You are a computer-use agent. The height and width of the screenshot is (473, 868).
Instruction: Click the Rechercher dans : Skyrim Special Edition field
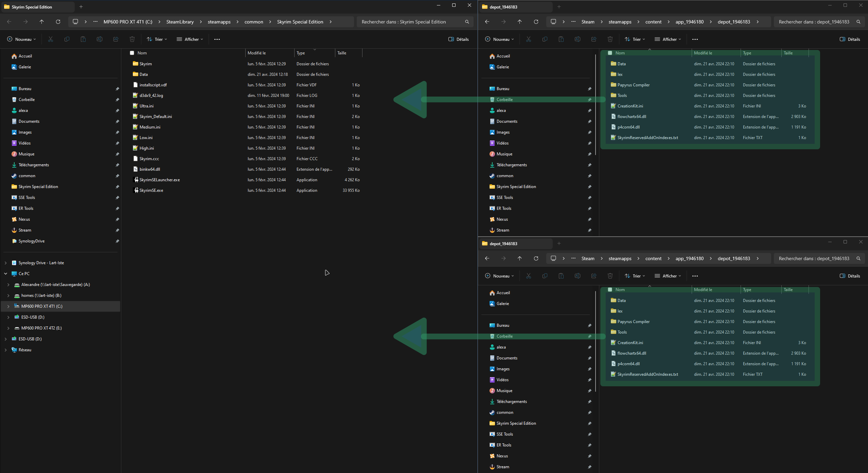(415, 22)
